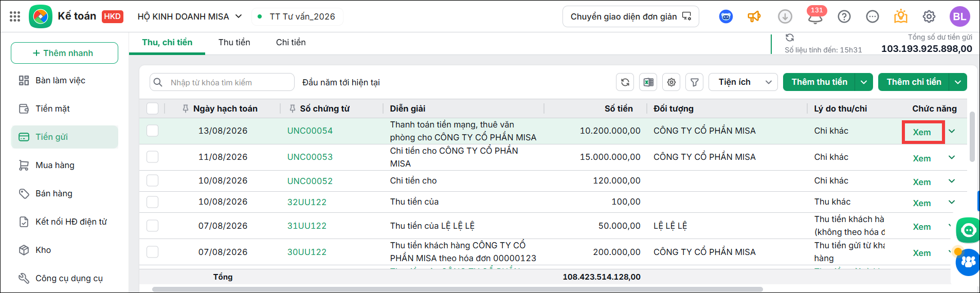The image size is (980, 293).
Task: Open the chat bubble ellipsis icon
Action: 873,16
